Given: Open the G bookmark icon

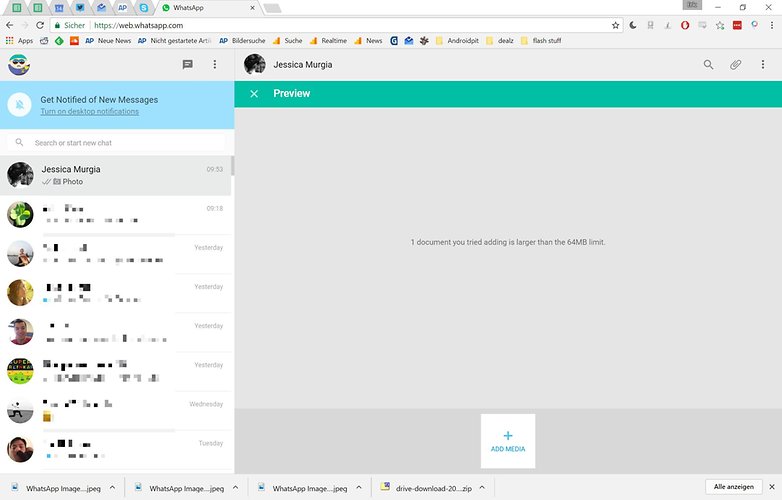Looking at the screenshot, I should pos(393,41).
